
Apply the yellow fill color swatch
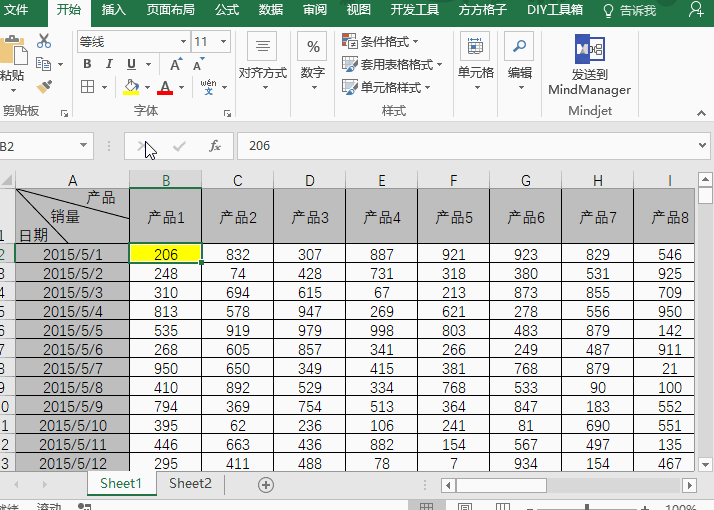(x=131, y=87)
